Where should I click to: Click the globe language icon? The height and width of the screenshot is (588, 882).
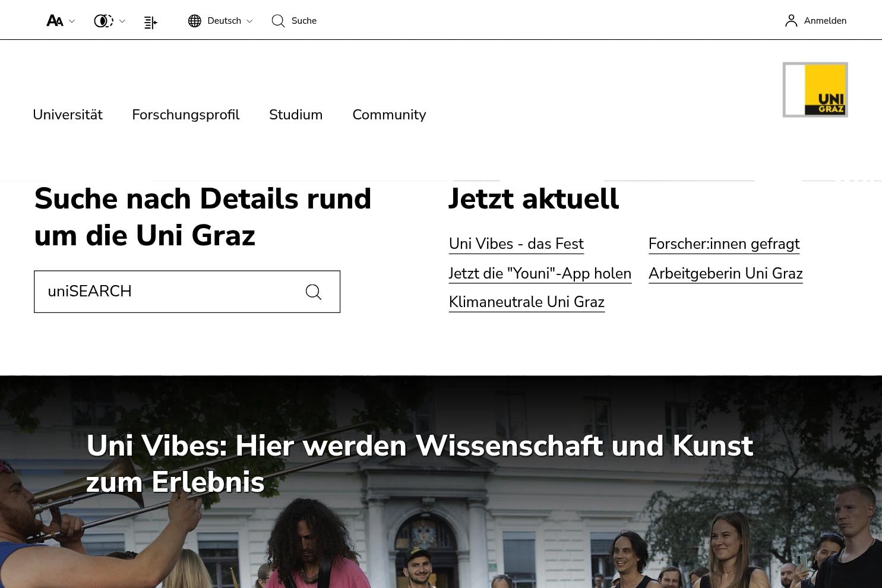click(x=195, y=21)
